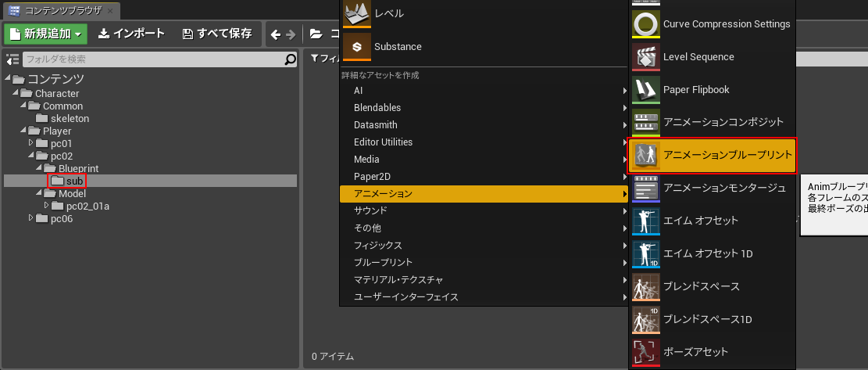The image size is (868, 370).
Task: Click the すべて保存 button
Action: [217, 34]
